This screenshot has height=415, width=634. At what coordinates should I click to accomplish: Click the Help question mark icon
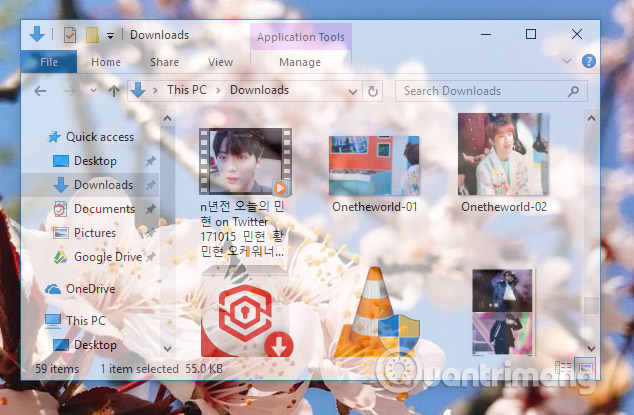590,61
